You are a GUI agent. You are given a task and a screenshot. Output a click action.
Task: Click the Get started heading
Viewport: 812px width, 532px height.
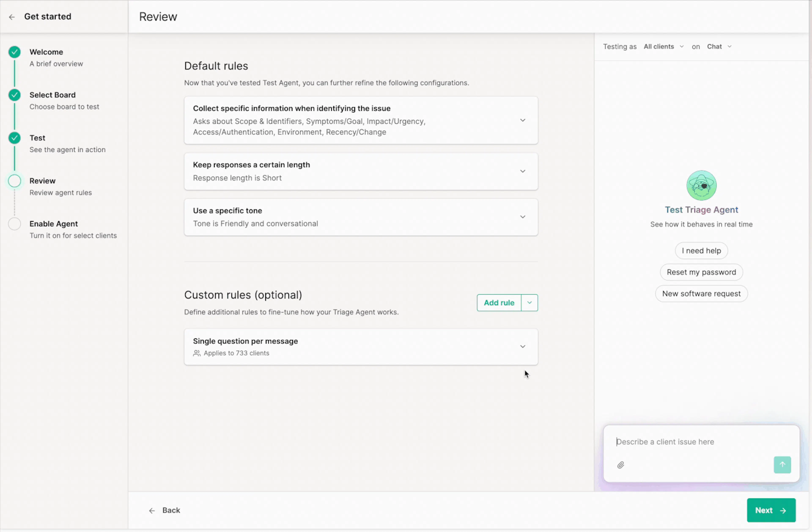48,16
